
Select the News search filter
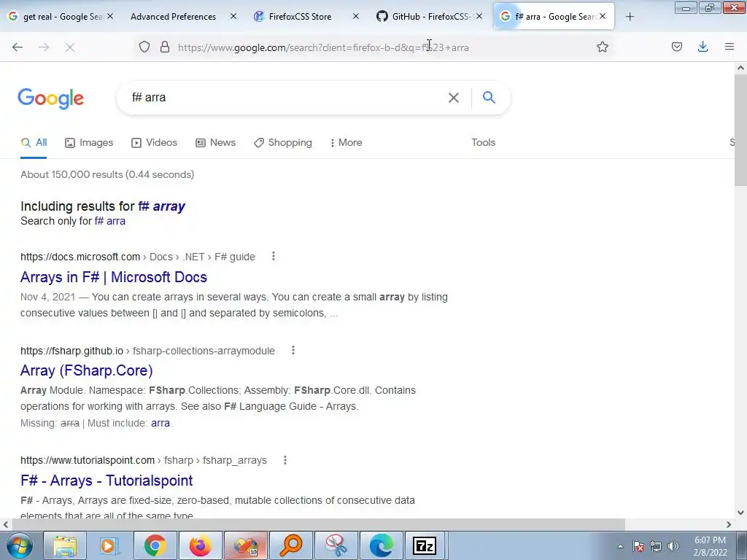pos(216,142)
